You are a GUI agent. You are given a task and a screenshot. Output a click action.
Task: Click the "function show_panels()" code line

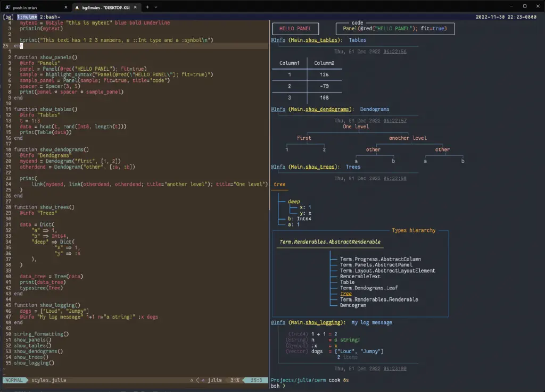(x=46, y=57)
